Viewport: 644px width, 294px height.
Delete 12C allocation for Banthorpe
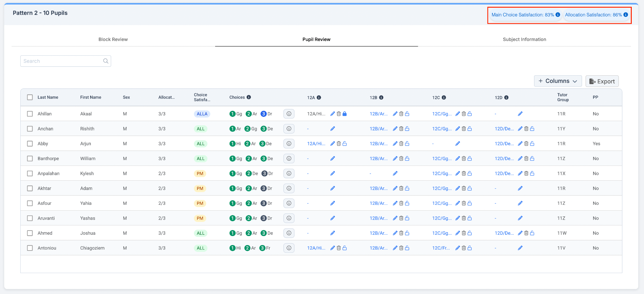click(464, 158)
